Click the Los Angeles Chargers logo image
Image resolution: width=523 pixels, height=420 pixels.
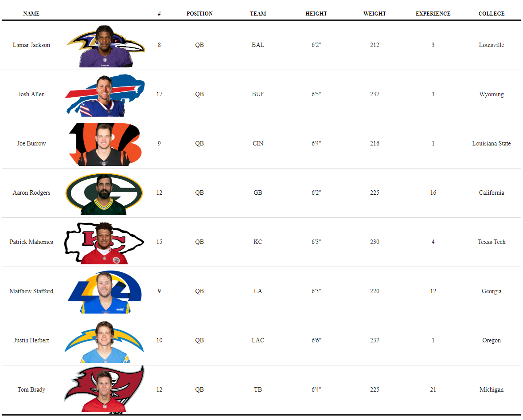pyautogui.click(x=105, y=341)
